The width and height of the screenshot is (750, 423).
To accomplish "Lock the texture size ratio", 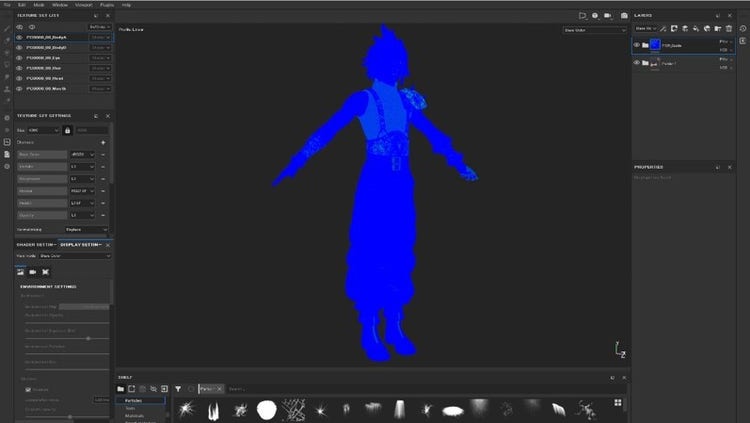I will 67,130.
